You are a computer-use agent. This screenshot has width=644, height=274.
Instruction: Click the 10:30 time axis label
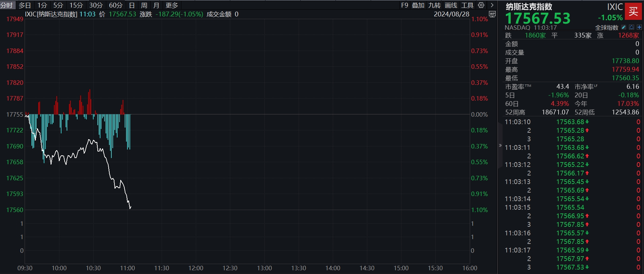coord(93,268)
